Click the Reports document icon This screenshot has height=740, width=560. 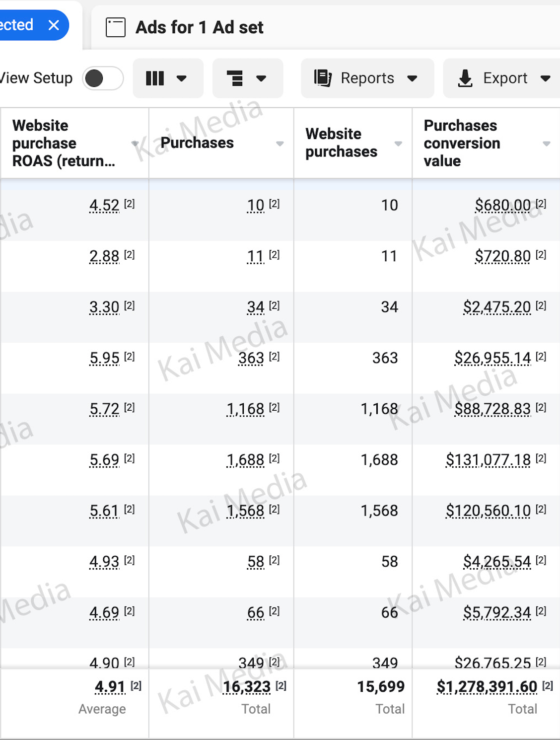point(323,78)
